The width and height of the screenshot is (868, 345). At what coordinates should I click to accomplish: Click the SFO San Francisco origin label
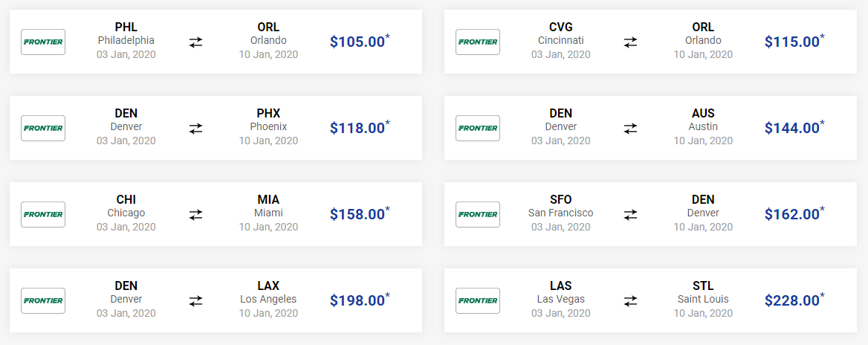[x=561, y=206]
